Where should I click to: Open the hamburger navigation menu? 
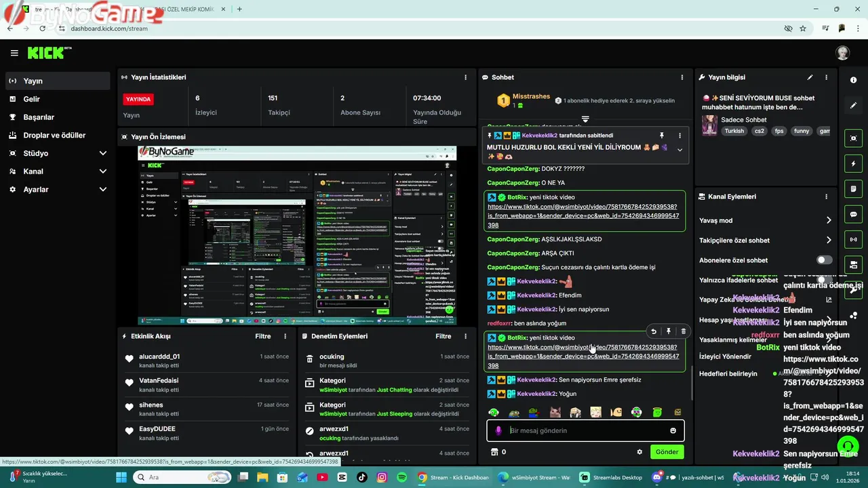[x=14, y=53]
